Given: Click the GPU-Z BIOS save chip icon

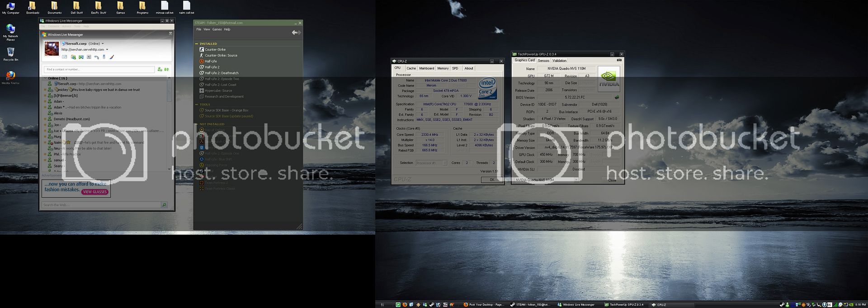Looking at the screenshot, I should (x=617, y=97).
